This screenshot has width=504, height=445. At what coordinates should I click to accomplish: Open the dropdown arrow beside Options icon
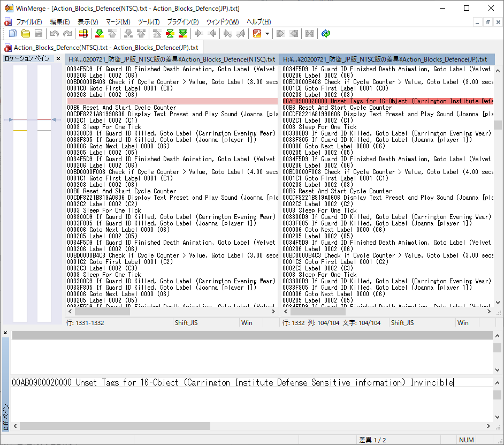[266, 34]
